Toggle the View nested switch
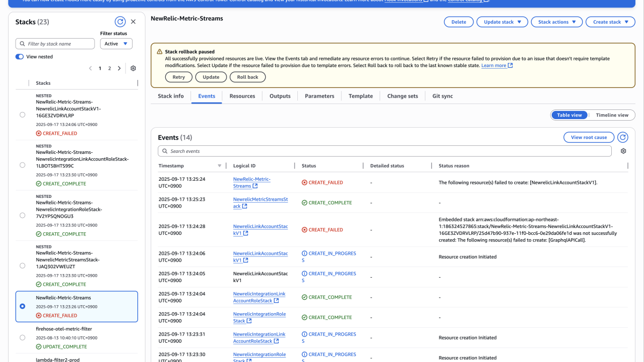The image size is (644, 362). point(20,56)
